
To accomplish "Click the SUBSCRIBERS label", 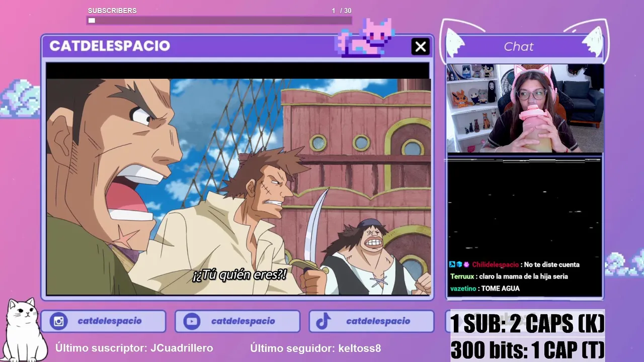I will coord(112,11).
